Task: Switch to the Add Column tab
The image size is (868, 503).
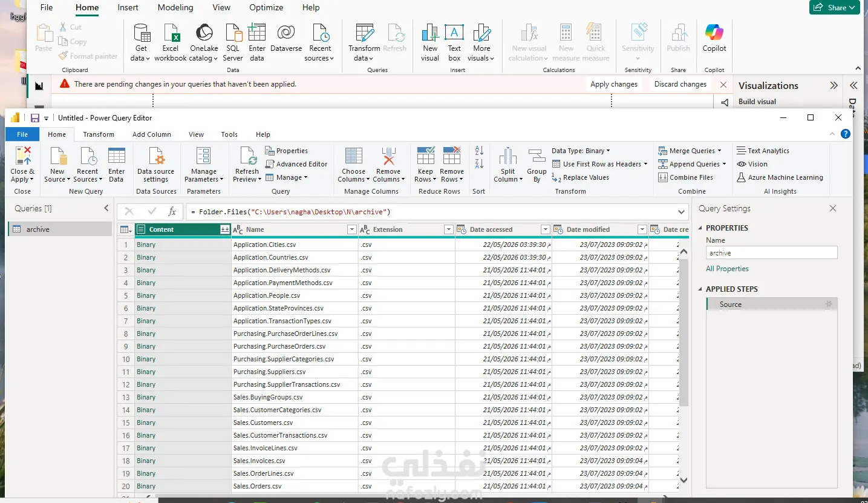Action: (152, 134)
